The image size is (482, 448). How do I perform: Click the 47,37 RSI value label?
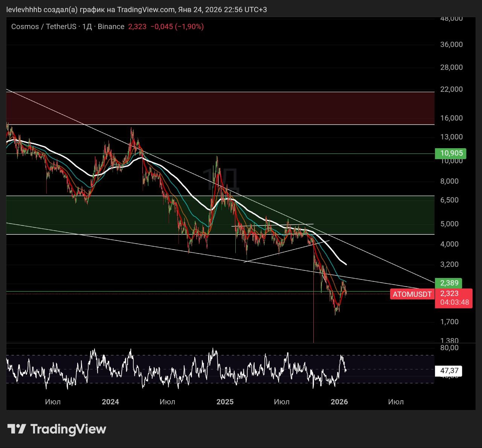click(x=449, y=371)
